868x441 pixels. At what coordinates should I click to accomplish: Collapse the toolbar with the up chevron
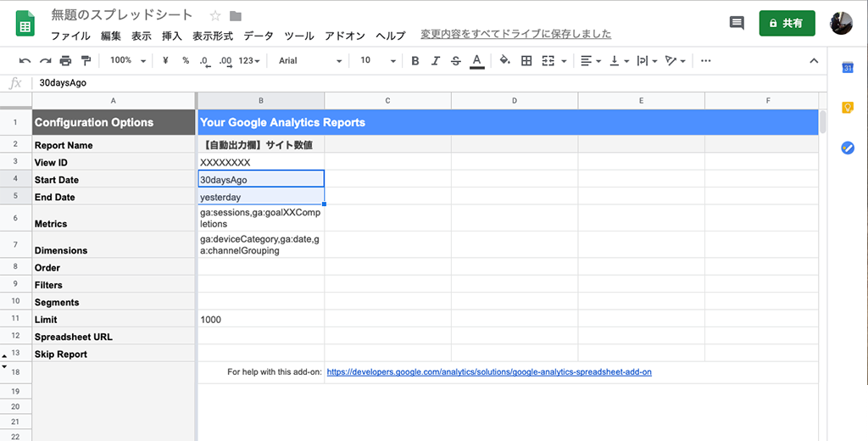(x=814, y=61)
